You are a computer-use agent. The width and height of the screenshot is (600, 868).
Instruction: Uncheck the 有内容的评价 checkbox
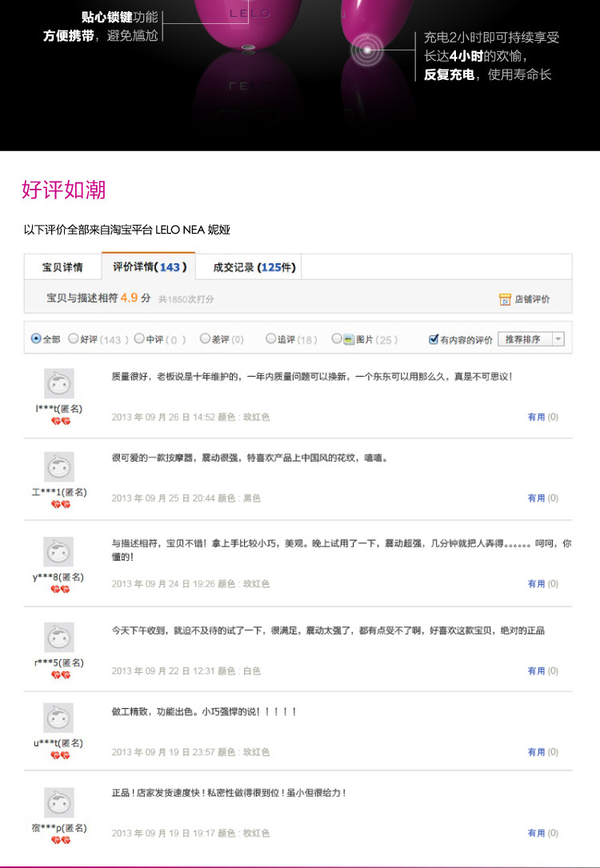click(434, 339)
